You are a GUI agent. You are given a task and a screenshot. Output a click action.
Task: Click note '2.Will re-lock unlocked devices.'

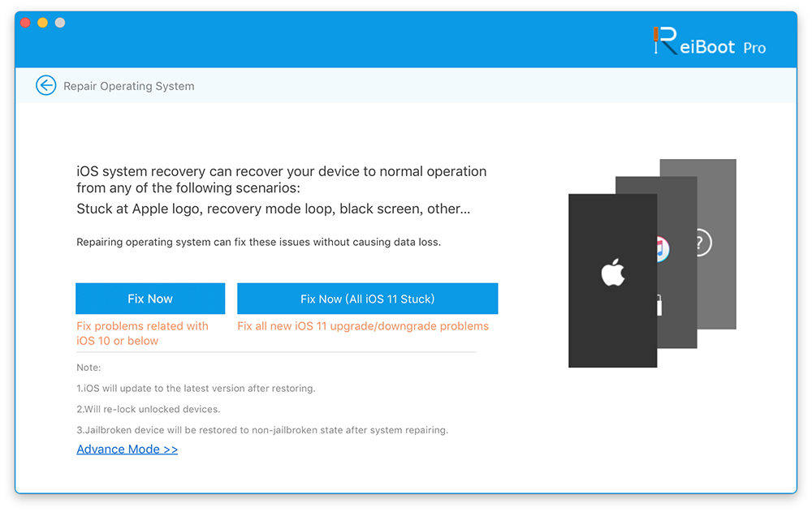(x=149, y=409)
